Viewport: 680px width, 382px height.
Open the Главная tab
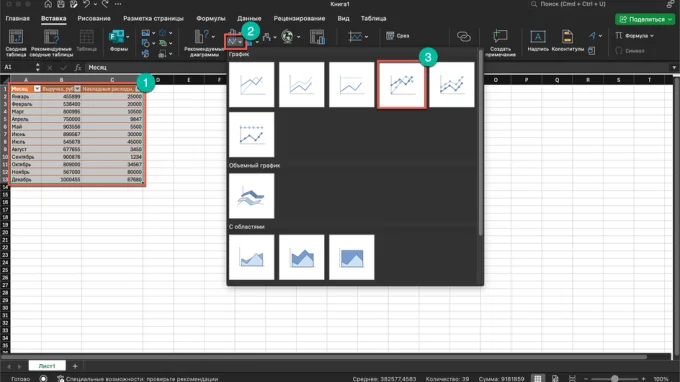point(18,19)
